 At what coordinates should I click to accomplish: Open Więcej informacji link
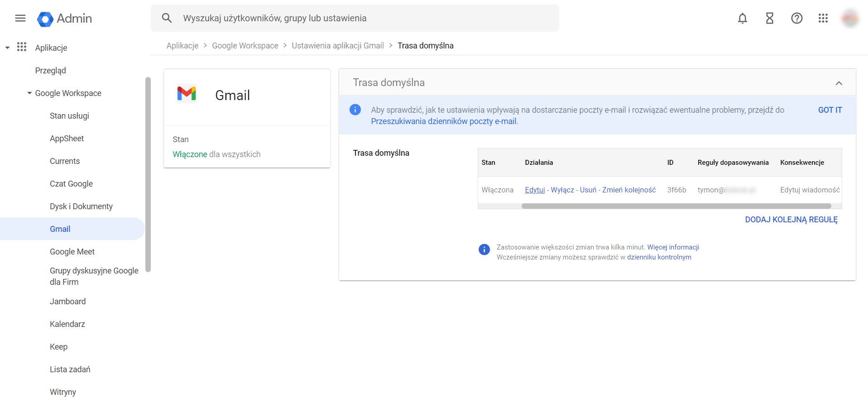coord(673,247)
